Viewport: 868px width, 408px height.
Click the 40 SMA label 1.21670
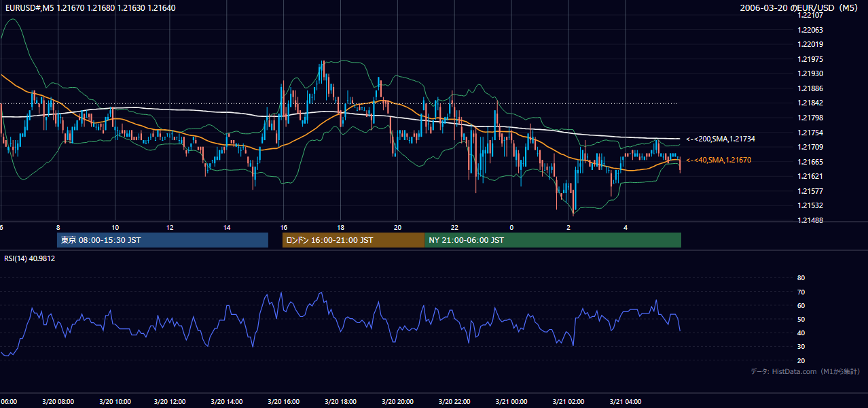(x=720, y=160)
